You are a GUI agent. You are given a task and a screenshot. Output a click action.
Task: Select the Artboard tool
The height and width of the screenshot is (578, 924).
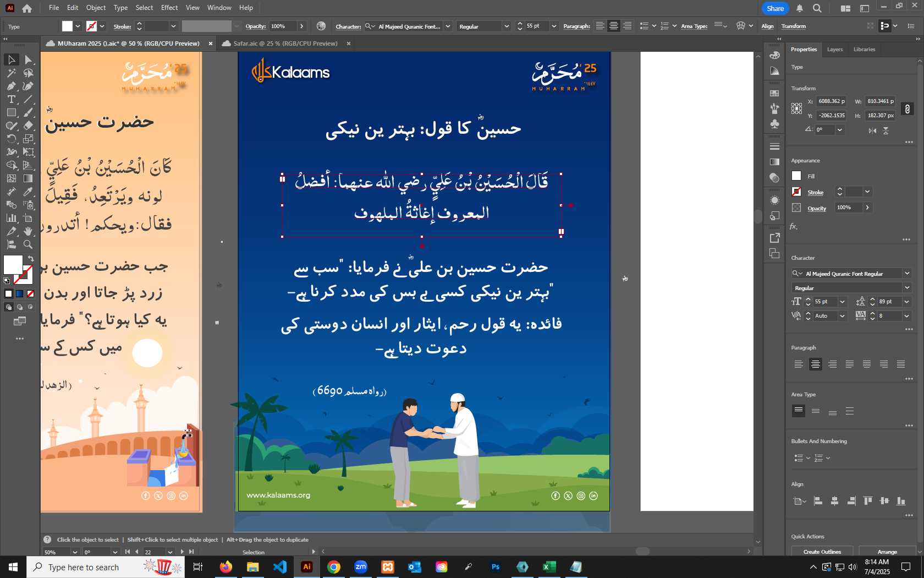click(29, 218)
